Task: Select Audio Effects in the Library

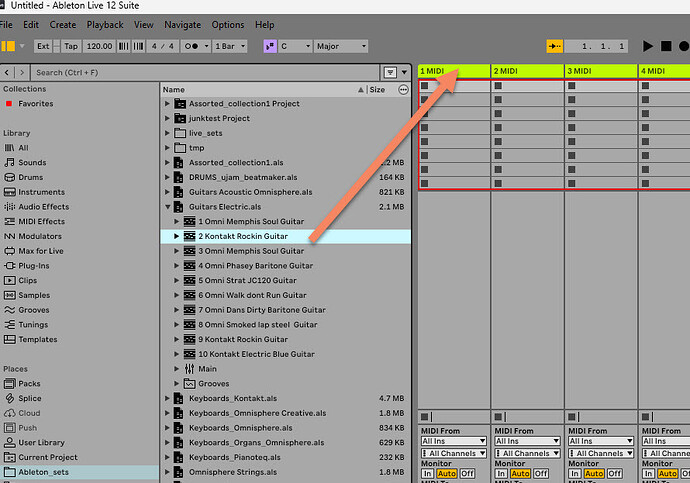Action: coord(44,207)
